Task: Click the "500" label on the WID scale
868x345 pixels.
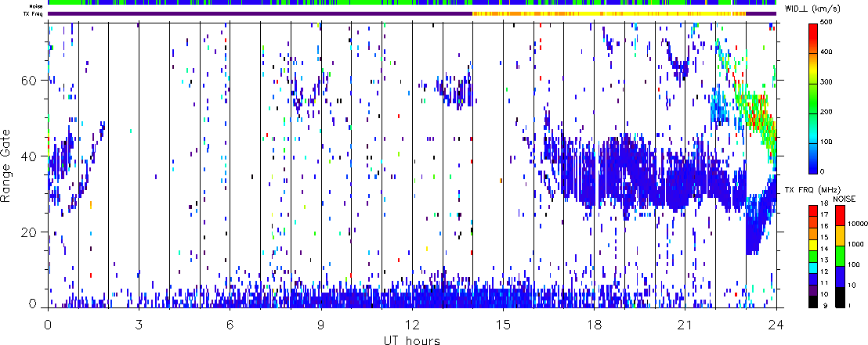Action: click(828, 23)
